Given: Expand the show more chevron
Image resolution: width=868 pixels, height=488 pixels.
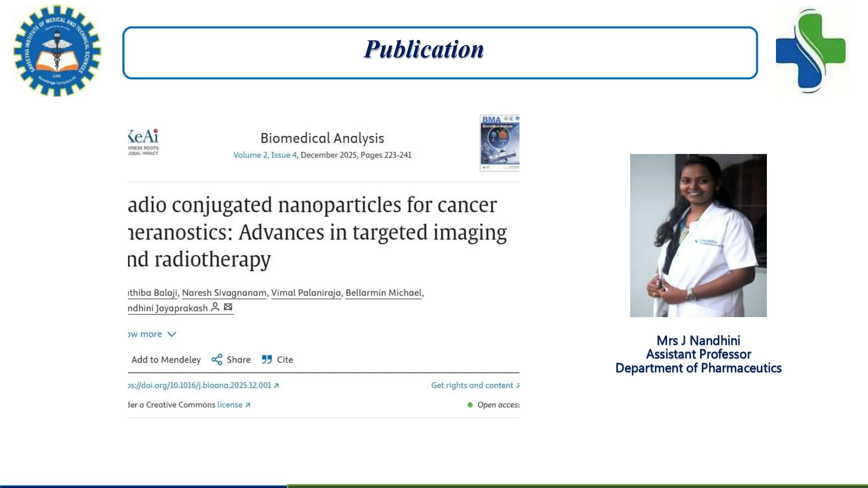Looking at the screenshot, I should (172, 334).
